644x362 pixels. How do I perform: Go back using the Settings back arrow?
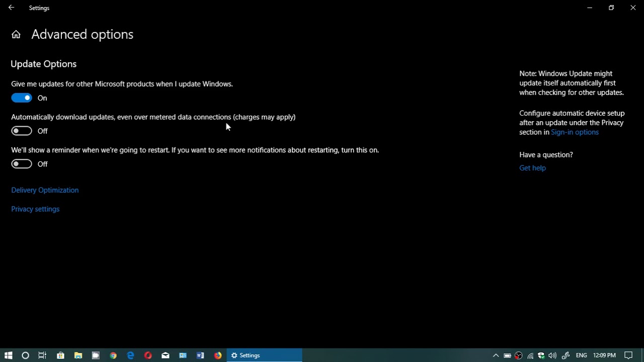(x=11, y=8)
